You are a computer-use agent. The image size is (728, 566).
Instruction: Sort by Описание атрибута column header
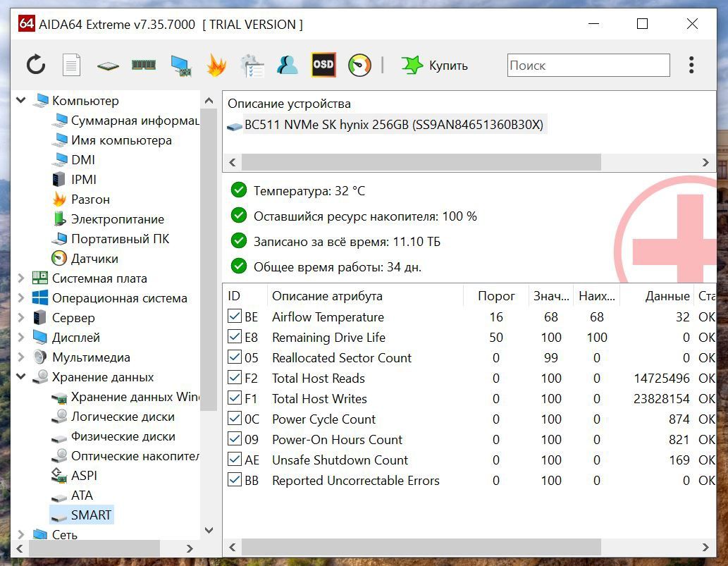click(365, 296)
